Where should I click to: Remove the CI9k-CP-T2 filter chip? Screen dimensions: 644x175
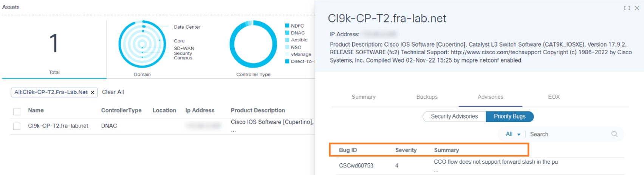click(93, 92)
